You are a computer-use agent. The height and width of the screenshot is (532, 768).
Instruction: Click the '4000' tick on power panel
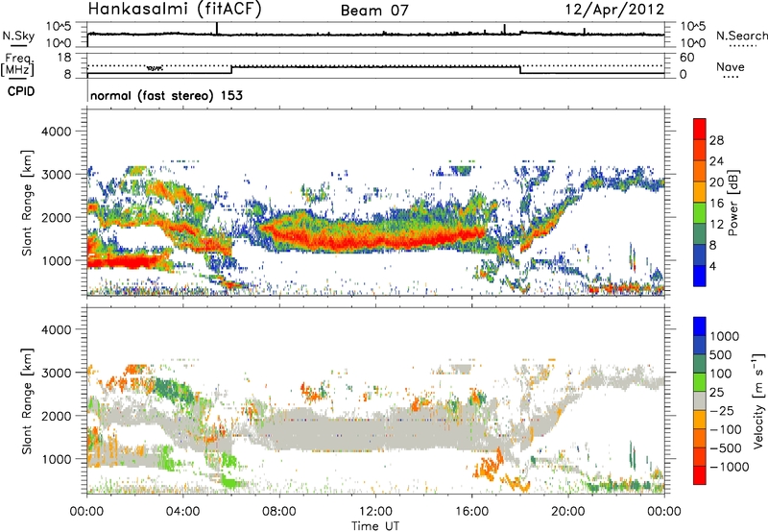[56, 132]
